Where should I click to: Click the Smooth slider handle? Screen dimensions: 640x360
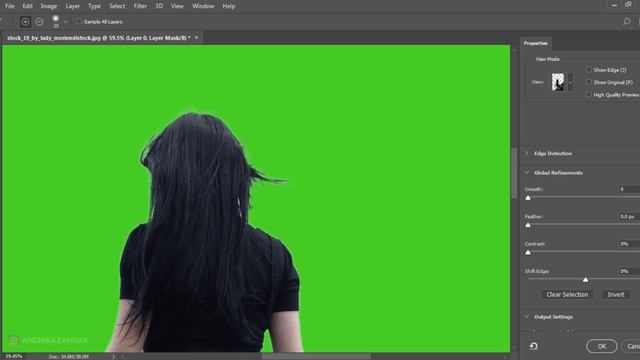528,198
